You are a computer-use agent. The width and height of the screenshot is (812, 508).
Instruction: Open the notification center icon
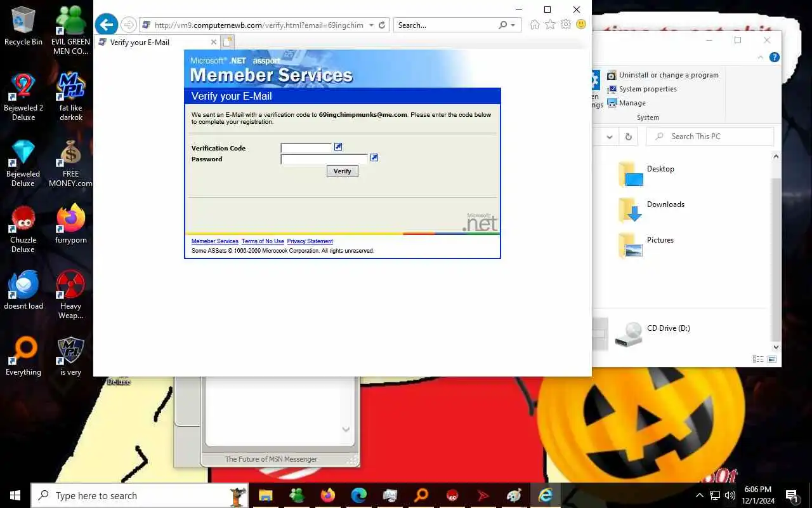(x=792, y=495)
